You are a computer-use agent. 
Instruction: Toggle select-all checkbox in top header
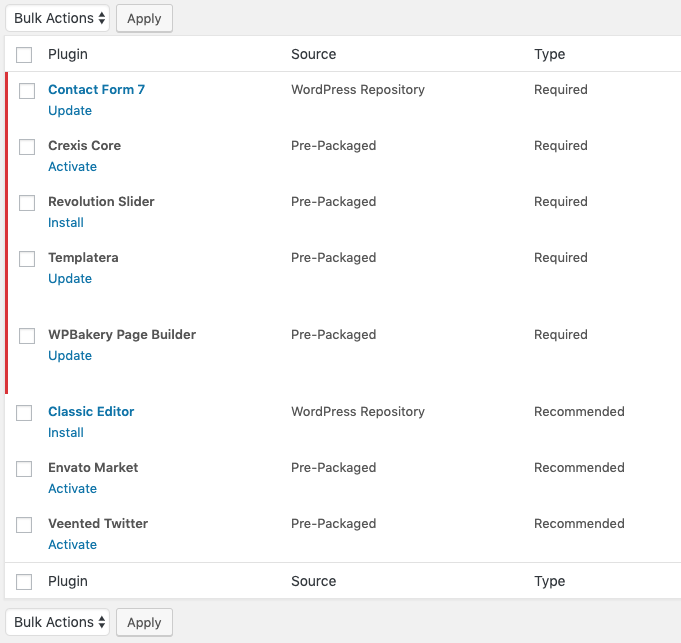tap(24, 55)
